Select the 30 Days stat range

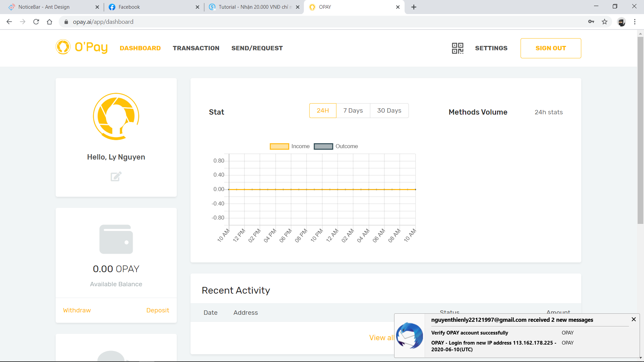click(x=389, y=111)
